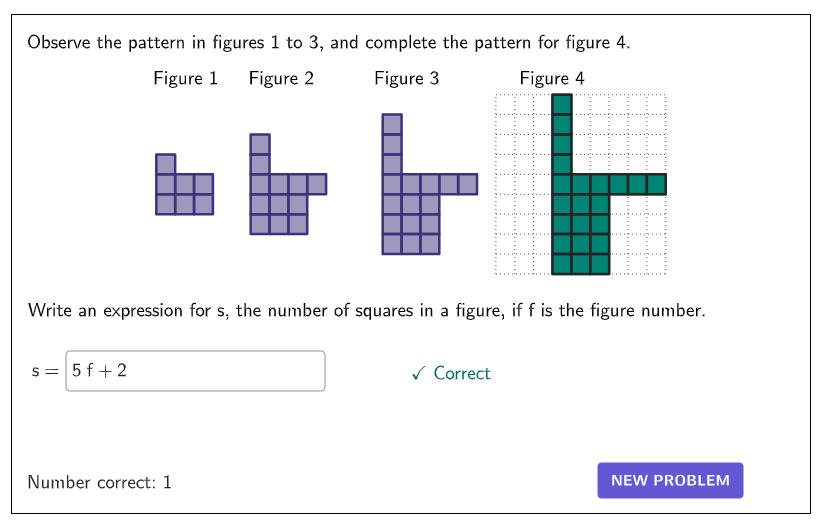Click the empty bottom-right grid cell in Figure 4

[656, 264]
